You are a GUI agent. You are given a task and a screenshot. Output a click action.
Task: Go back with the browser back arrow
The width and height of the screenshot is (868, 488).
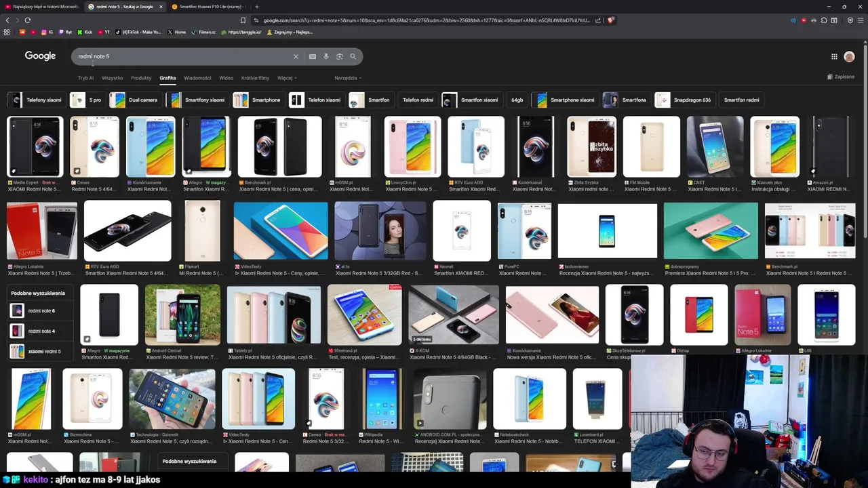(7, 20)
